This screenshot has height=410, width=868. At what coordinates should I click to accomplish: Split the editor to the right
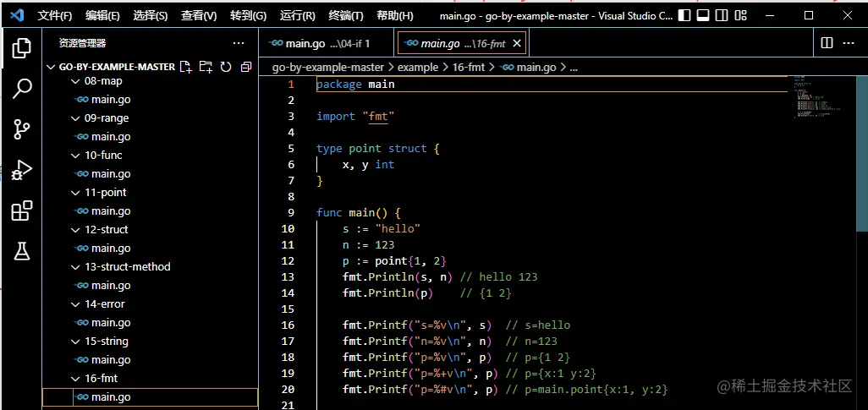[827, 43]
